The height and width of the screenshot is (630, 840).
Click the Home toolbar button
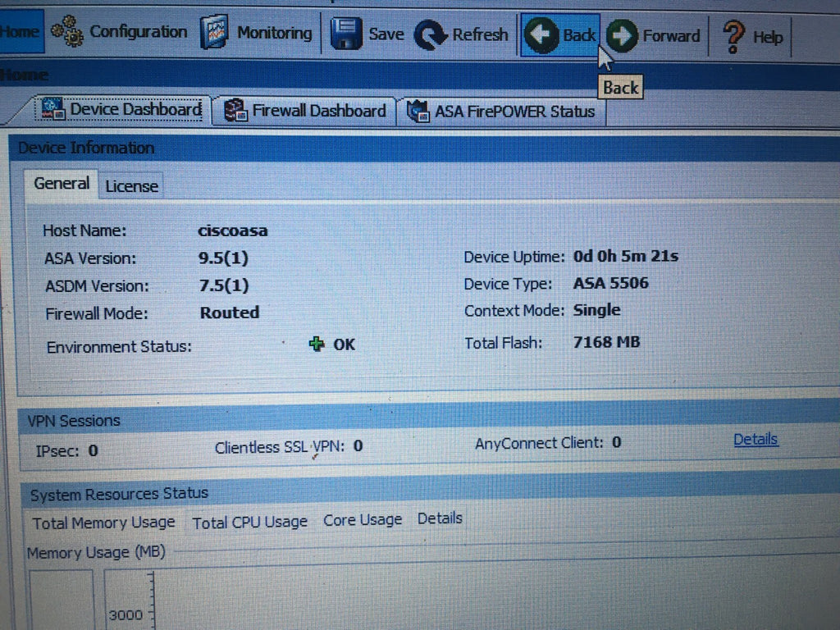19,31
